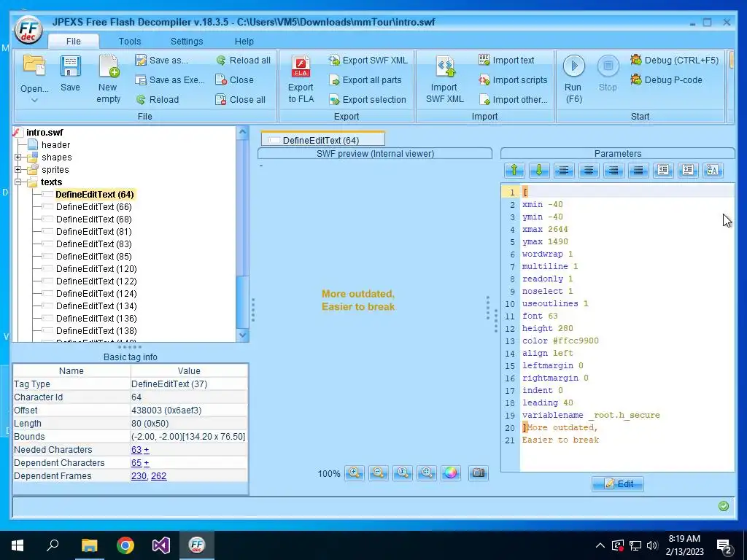Open the Settings ribbon tab
The width and height of the screenshot is (747, 560).
(x=187, y=42)
